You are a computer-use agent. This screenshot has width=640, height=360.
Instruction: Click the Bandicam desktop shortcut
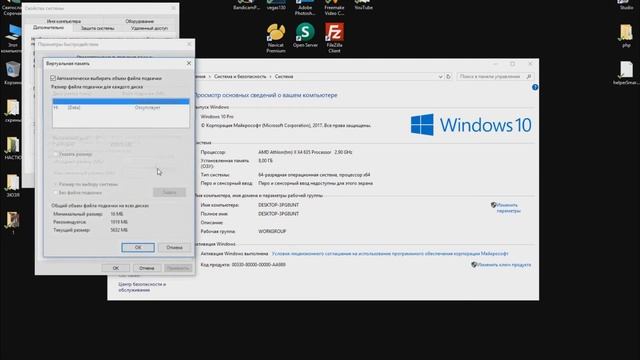coord(247,5)
